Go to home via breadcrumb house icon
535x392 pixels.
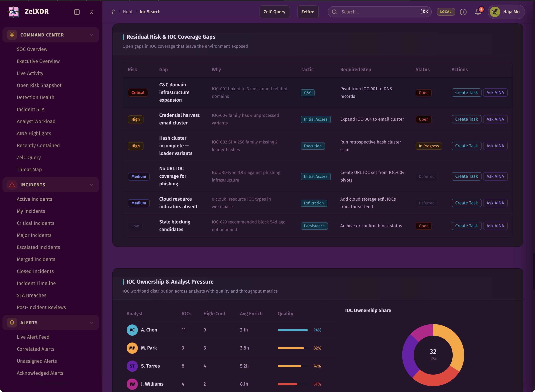click(113, 12)
